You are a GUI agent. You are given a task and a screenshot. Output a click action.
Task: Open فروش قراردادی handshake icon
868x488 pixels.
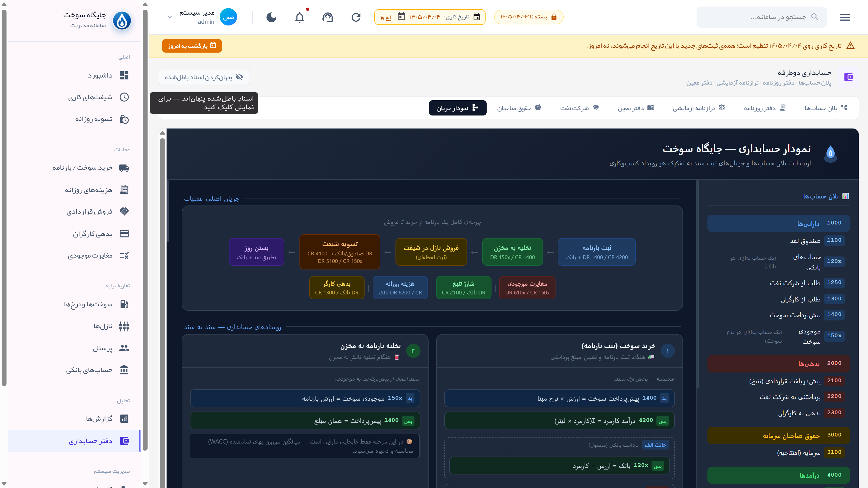(x=124, y=211)
